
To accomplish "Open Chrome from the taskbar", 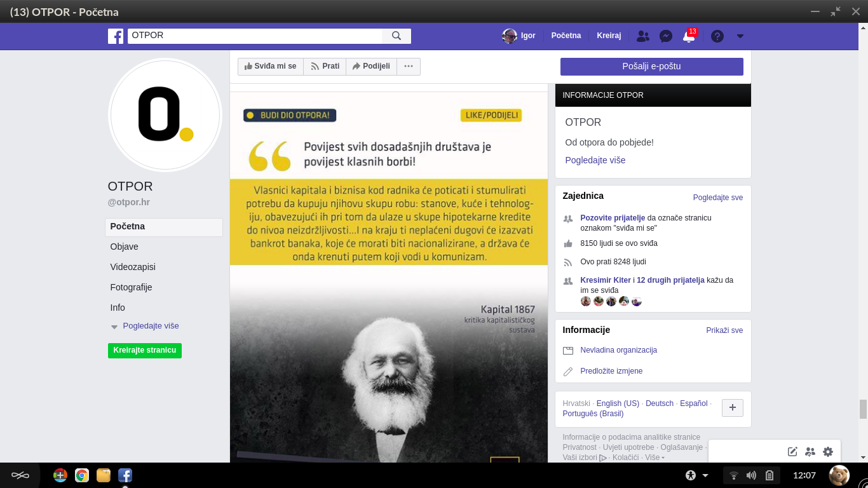I will (x=81, y=475).
